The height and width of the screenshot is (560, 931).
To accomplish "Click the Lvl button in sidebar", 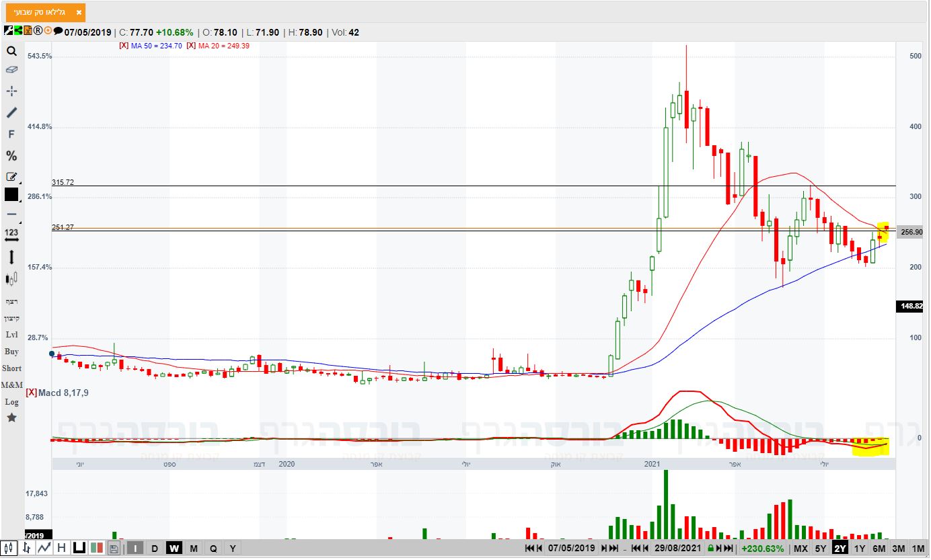I will [x=11, y=335].
